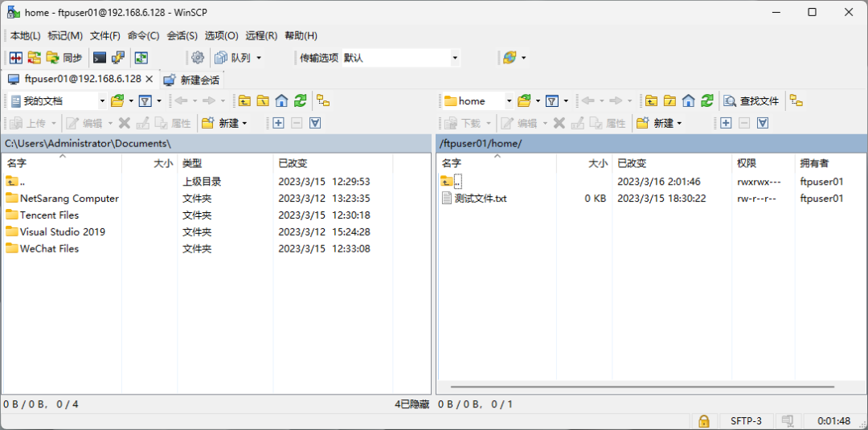Open session in PuTTY icon
This screenshot has width=868, height=430.
tap(118, 58)
